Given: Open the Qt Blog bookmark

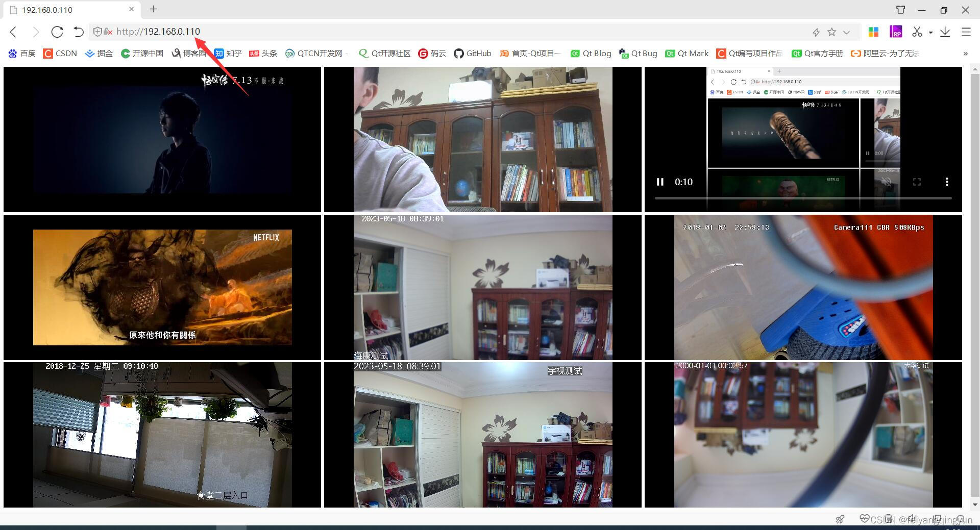Looking at the screenshot, I should click(x=591, y=53).
